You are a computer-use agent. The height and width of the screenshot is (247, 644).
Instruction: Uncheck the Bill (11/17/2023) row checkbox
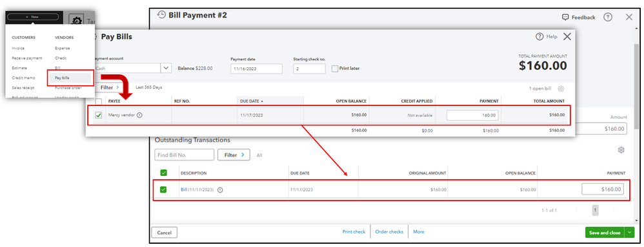163,190
